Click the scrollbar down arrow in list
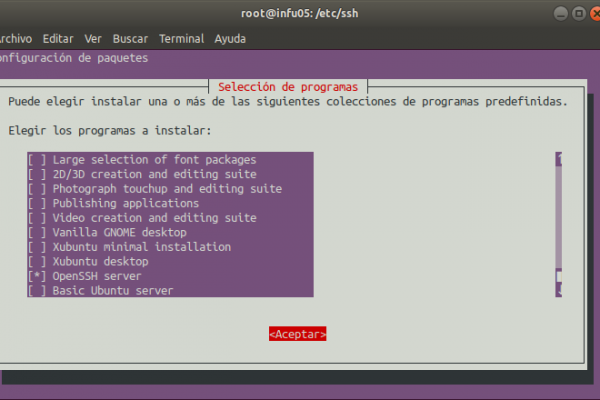The height and width of the screenshot is (400, 600). 559,290
